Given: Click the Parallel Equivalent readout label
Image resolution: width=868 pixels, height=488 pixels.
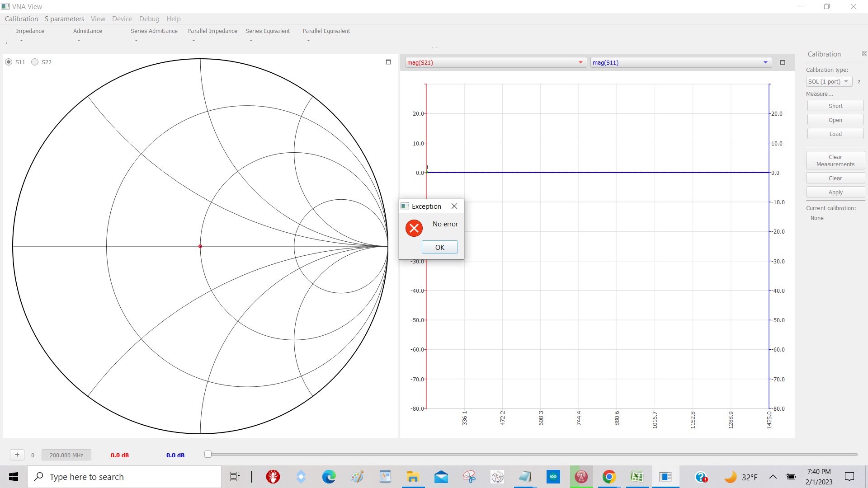Looking at the screenshot, I should [326, 31].
